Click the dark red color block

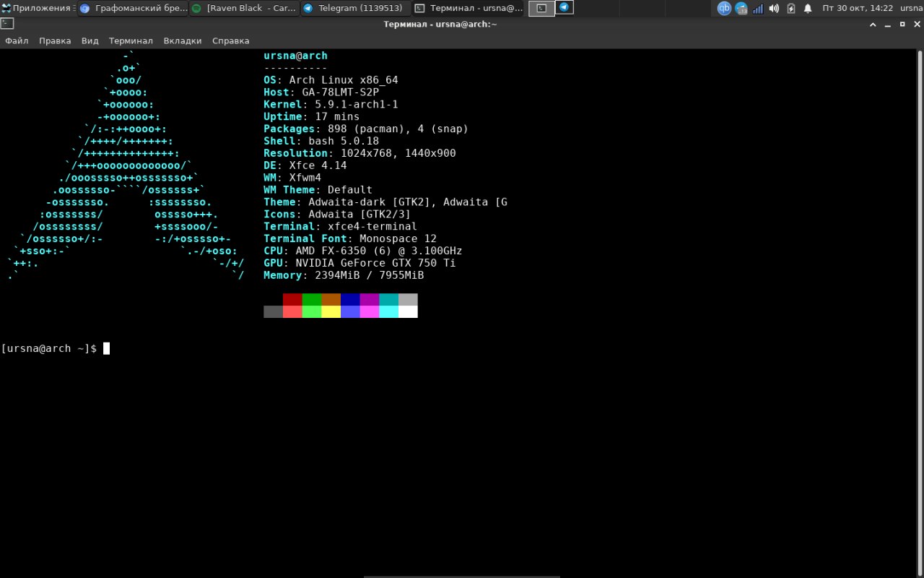[292, 299]
